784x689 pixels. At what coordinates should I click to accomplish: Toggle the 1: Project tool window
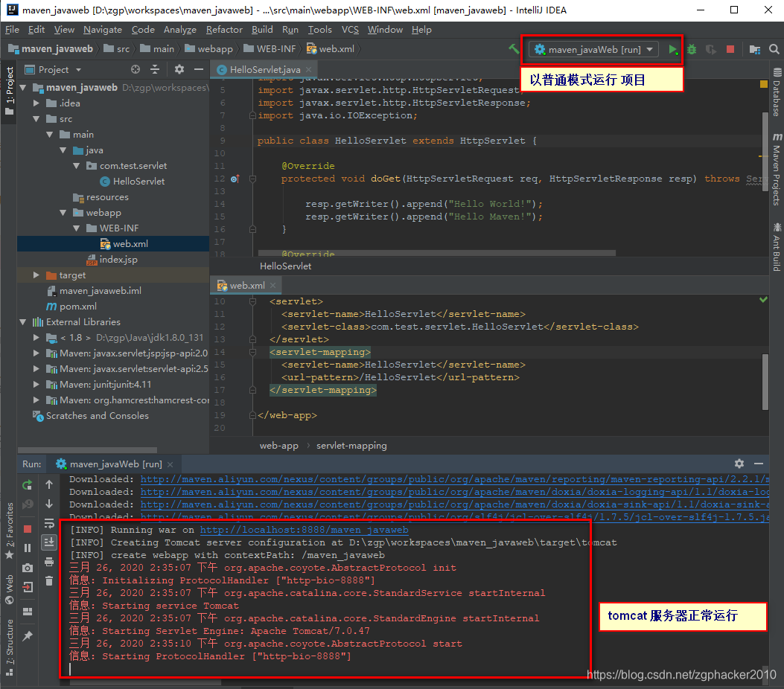[10, 90]
